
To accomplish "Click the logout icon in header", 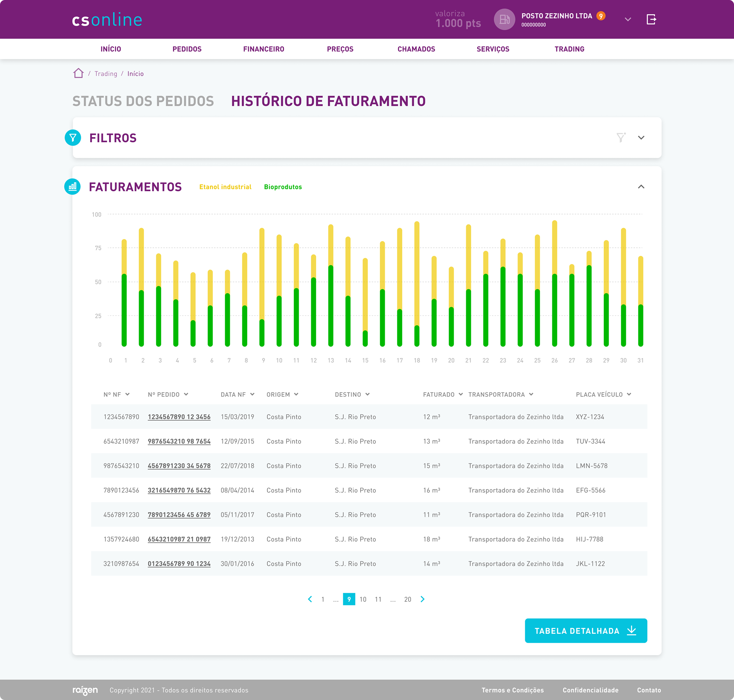I will click(x=651, y=19).
